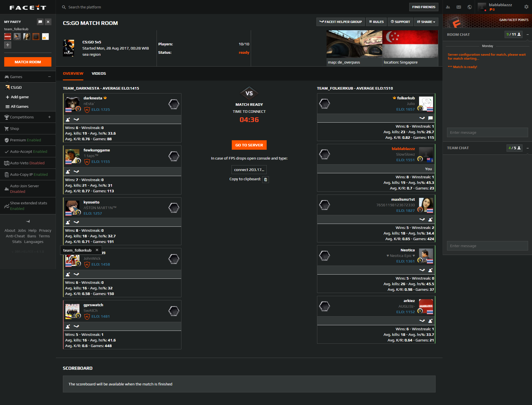Click the GO TO SERVER button
Viewport: 532px width, 405px height.
249,145
